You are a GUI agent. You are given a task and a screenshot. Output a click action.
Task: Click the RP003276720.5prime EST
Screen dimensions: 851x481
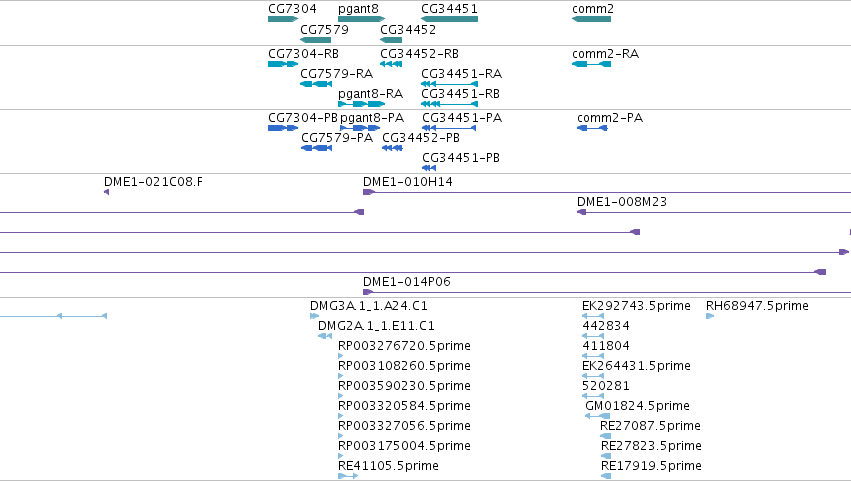tap(340, 356)
